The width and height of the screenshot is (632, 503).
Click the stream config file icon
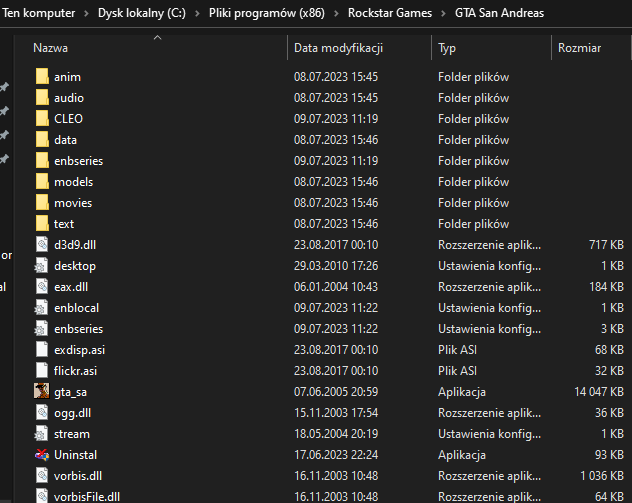pyautogui.click(x=41, y=434)
